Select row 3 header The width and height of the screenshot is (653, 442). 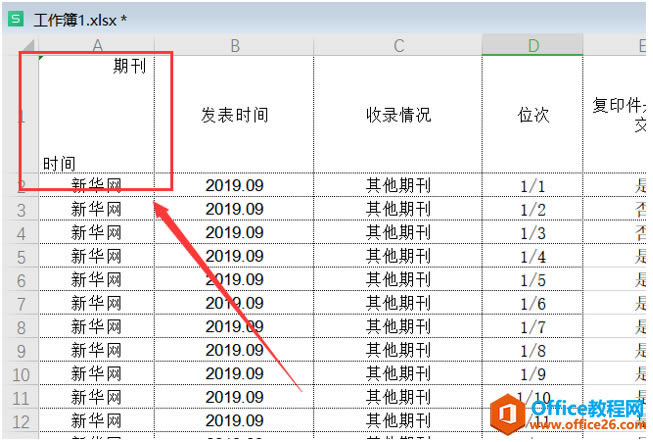pos(22,209)
